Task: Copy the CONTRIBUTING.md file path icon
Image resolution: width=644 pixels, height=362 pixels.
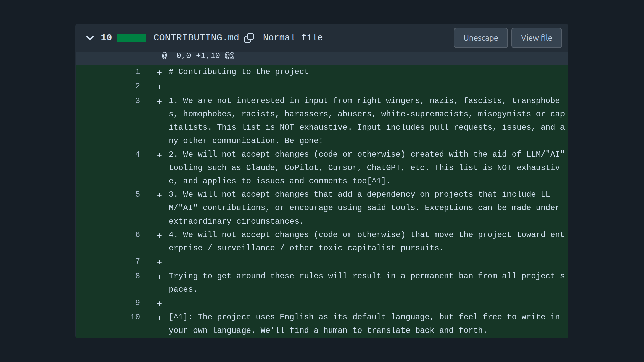Action: (x=249, y=38)
